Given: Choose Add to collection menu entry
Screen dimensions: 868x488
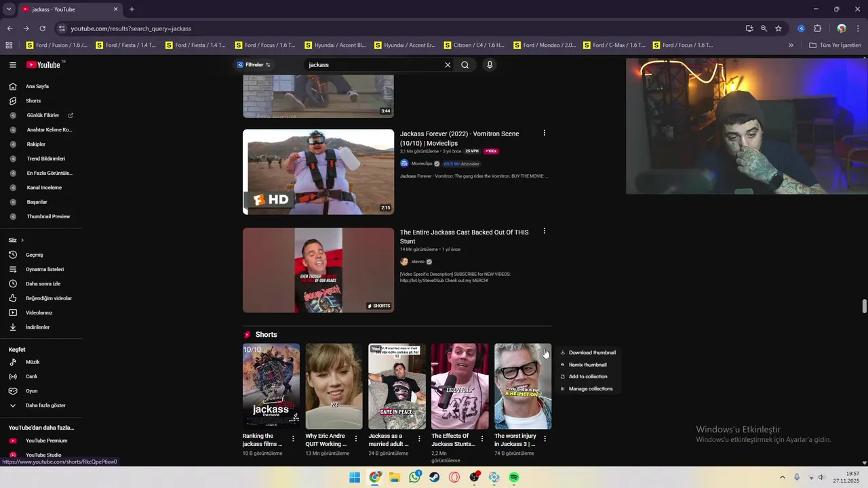Looking at the screenshot, I should [x=588, y=377].
